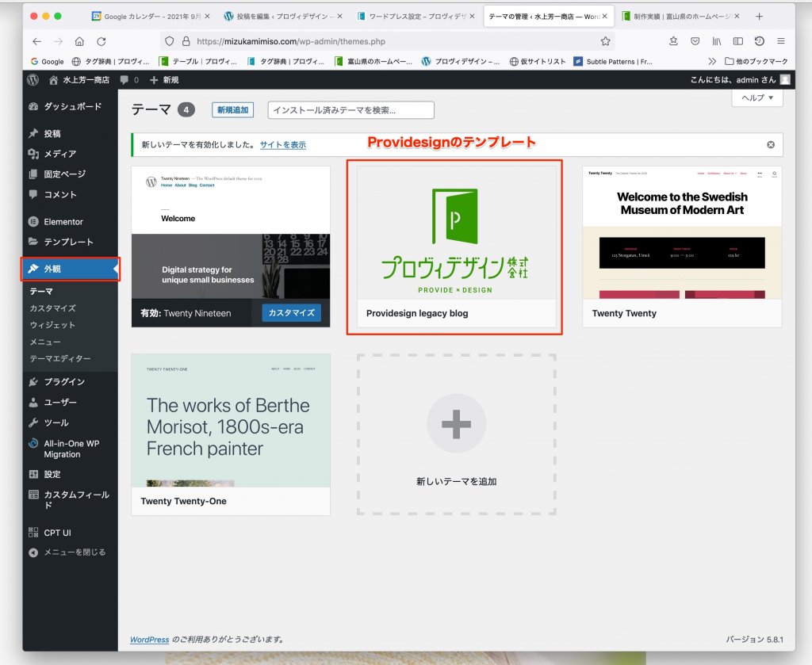Expand the ヘルプ help dropdown
Image resolution: width=812 pixels, height=665 pixels.
coord(756,97)
